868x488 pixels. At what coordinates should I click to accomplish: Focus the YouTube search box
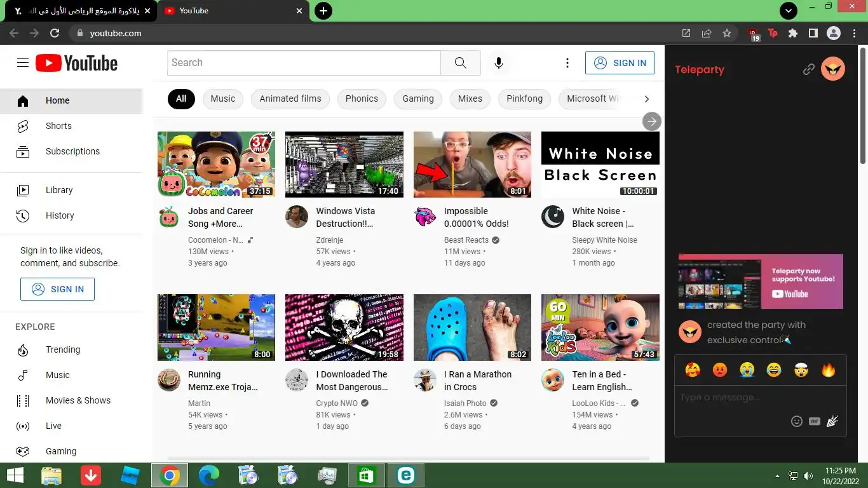click(304, 63)
